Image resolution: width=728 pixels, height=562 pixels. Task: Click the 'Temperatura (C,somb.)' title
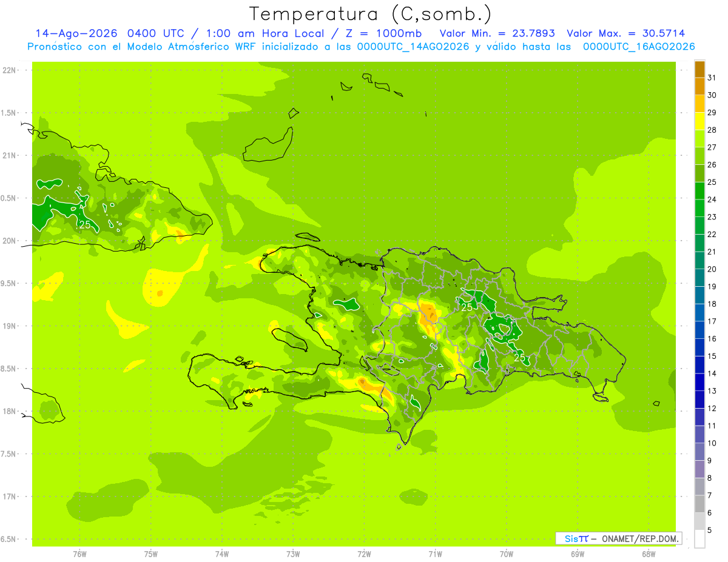pyautogui.click(x=370, y=14)
